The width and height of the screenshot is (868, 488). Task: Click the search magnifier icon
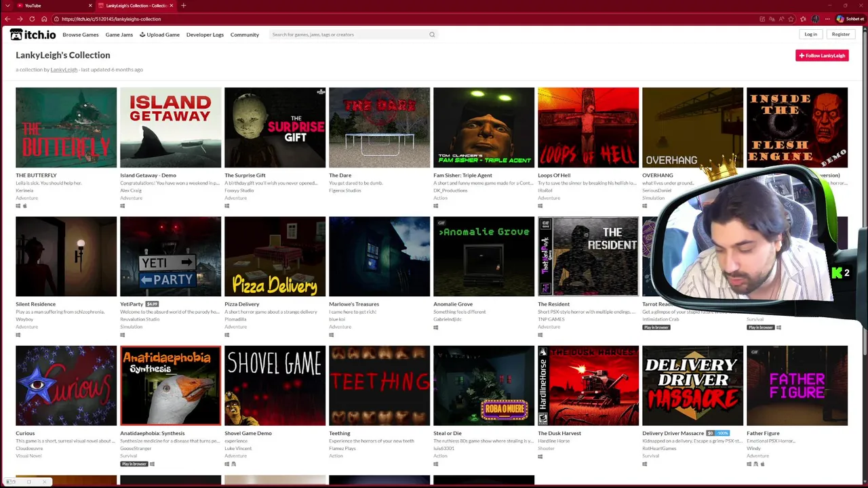[x=432, y=35]
